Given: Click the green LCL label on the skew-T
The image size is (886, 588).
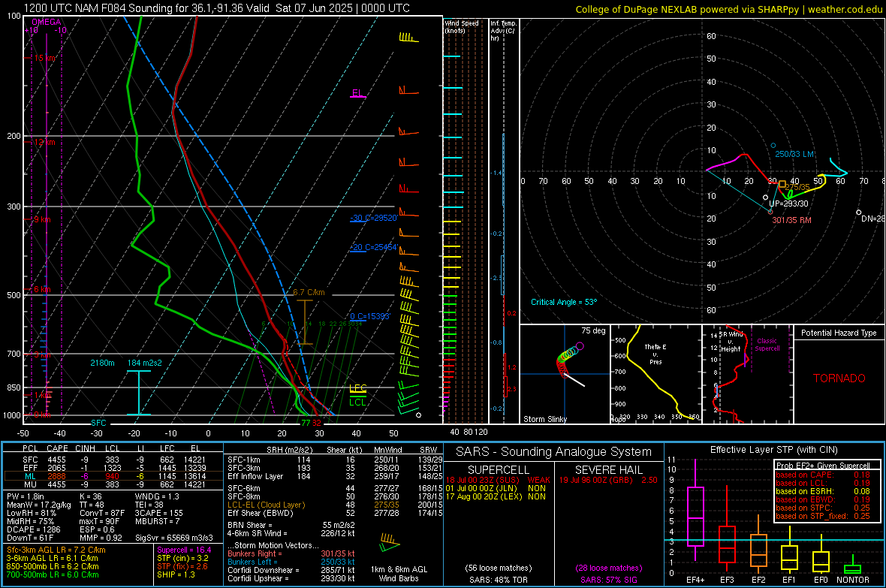Looking at the screenshot, I should click(357, 402).
